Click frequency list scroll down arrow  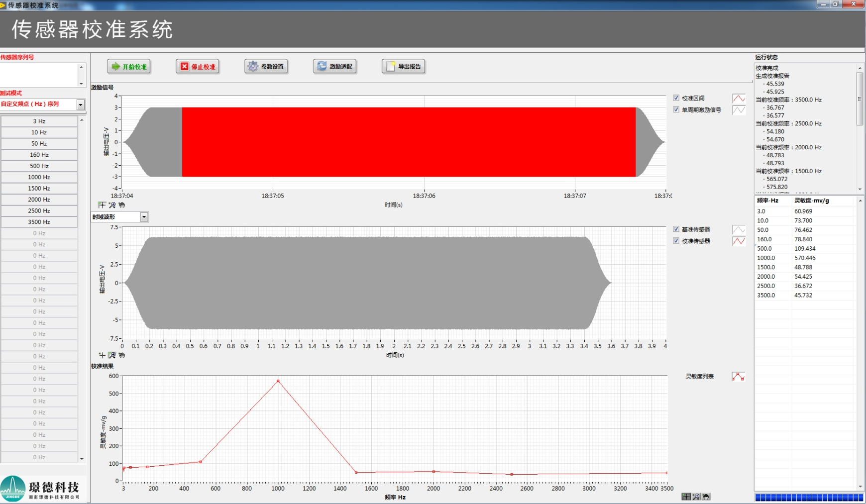(82, 459)
